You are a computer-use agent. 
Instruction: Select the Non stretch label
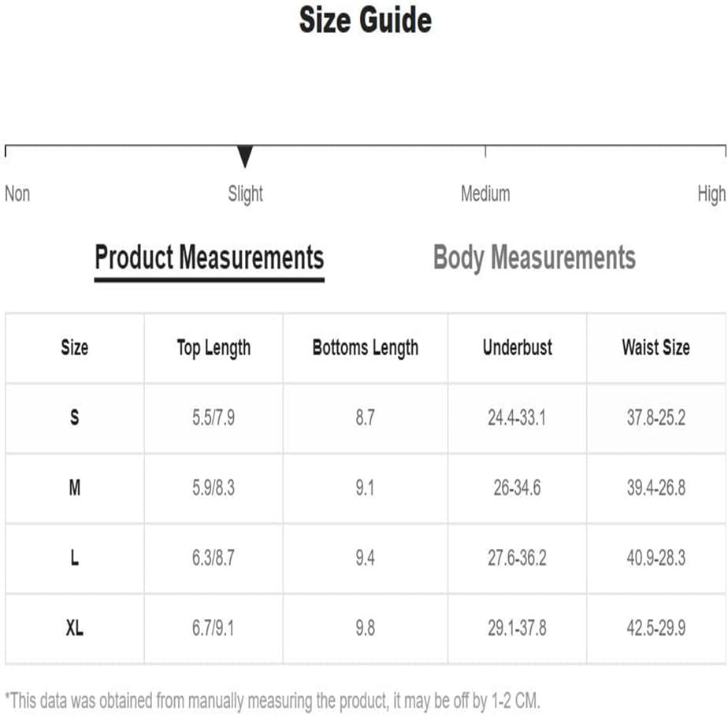pos(17,194)
